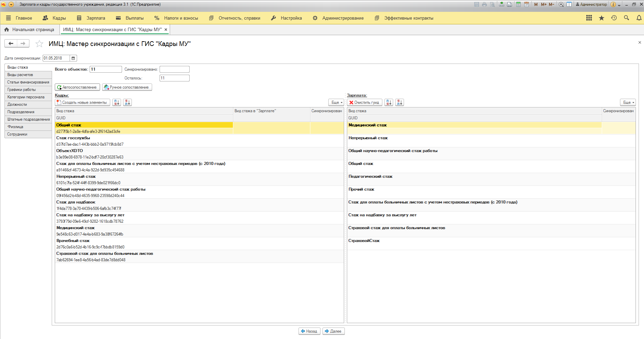Open notifications bell icon
The width and height of the screenshot is (644, 339).
(x=639, y=18)
